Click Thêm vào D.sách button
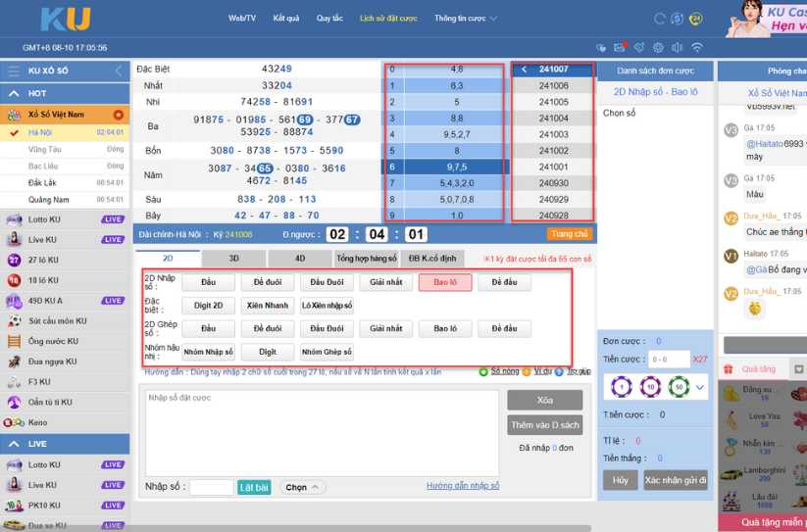This screenshot has width=807, height=532. [545, 425]
